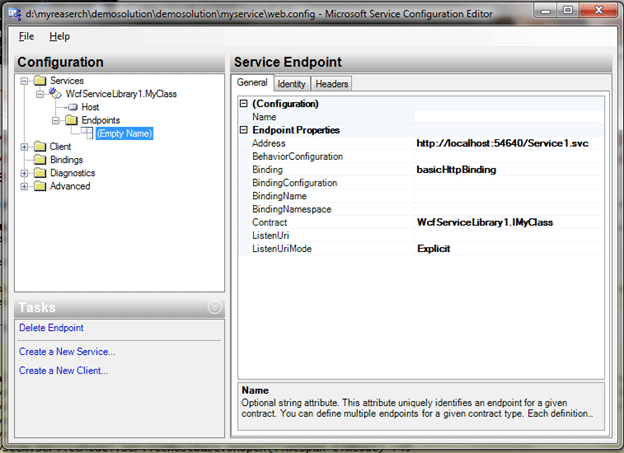The image size is (624, 453).
Task: Expand the Client tree node
Action: (24, 147)
